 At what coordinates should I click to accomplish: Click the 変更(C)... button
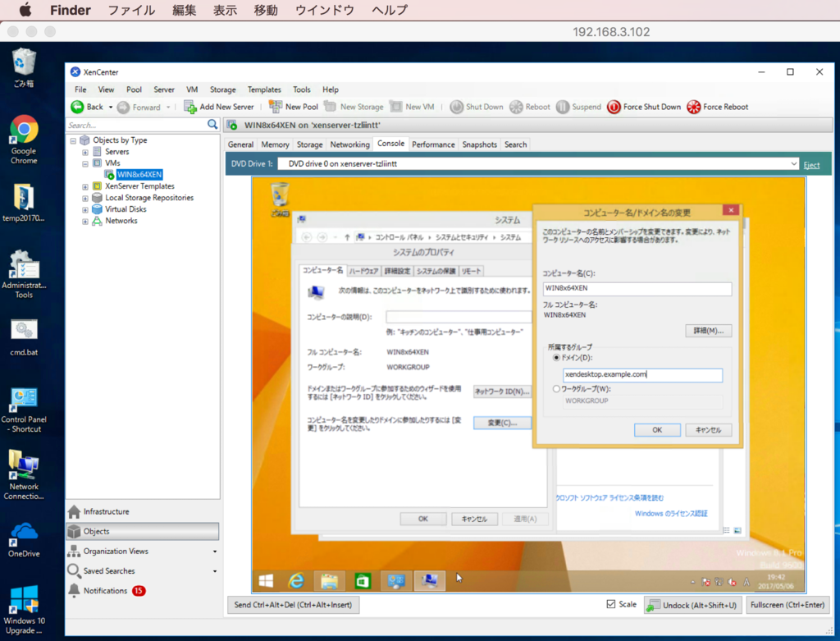503,423
